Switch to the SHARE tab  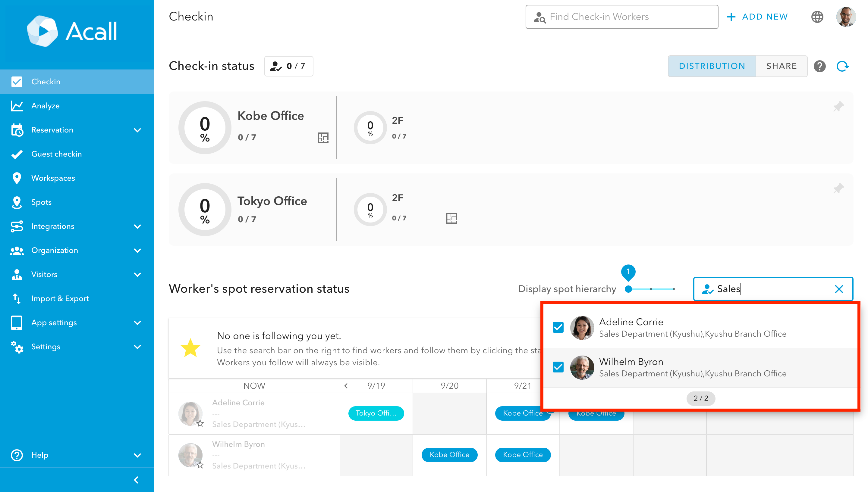click(x=781, y=66)
